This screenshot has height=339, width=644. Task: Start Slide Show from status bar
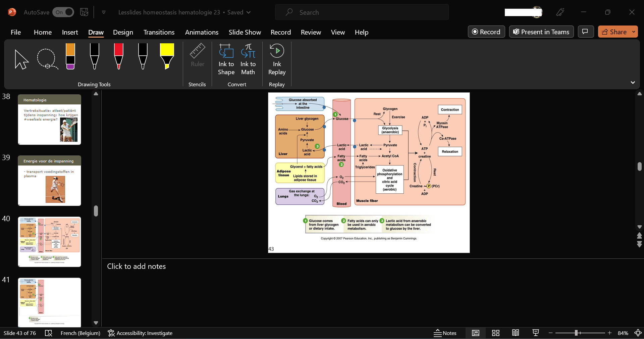(x=536, y=333)
